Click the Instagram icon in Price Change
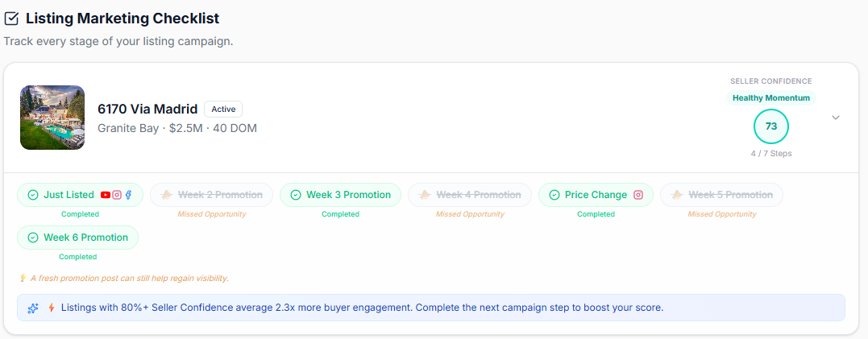The width and height of the screenshot is (868, 339). click(638, 195)
